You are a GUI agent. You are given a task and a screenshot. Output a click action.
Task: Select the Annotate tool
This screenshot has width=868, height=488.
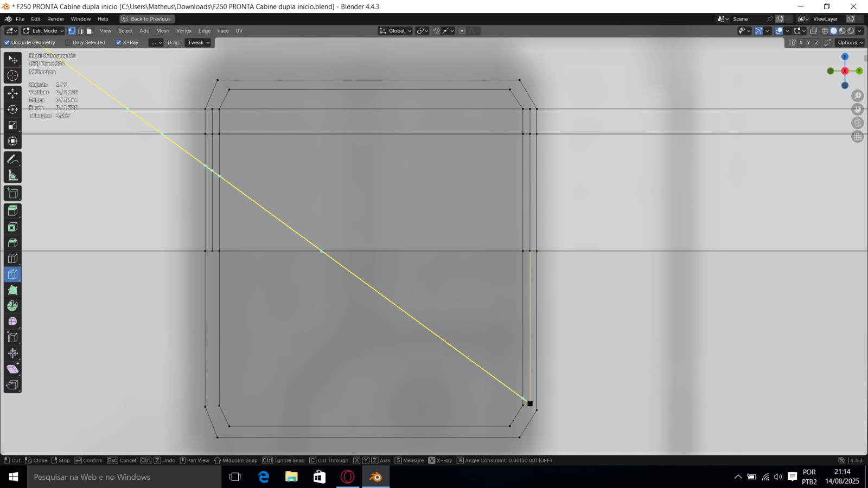click(x=13, y=159)
